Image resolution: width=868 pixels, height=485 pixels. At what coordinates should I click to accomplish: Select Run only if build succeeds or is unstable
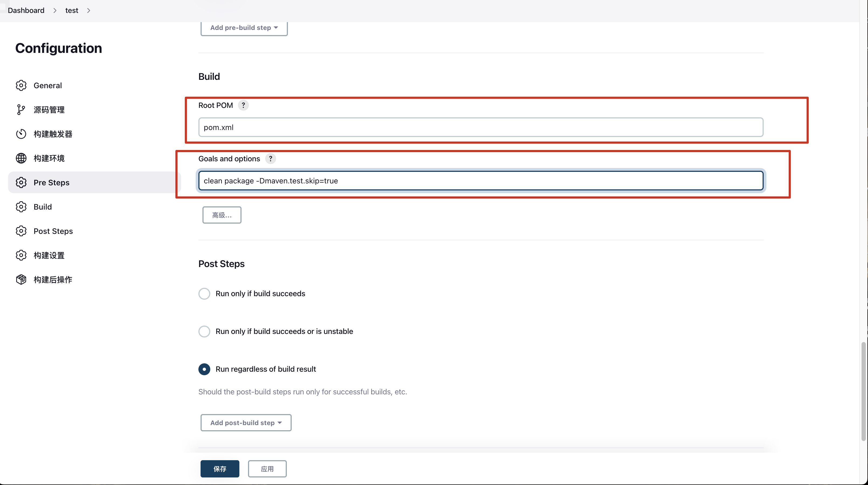tap(204, 331)
